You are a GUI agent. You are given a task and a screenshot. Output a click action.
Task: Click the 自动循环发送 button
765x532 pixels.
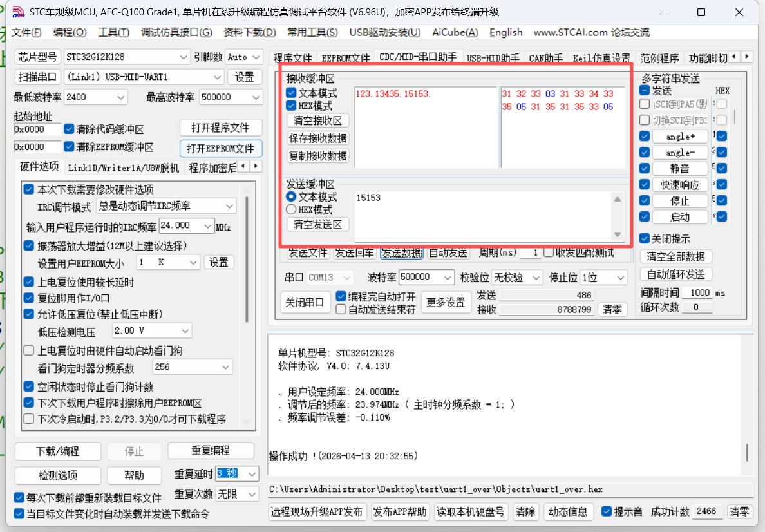point(675,274)
